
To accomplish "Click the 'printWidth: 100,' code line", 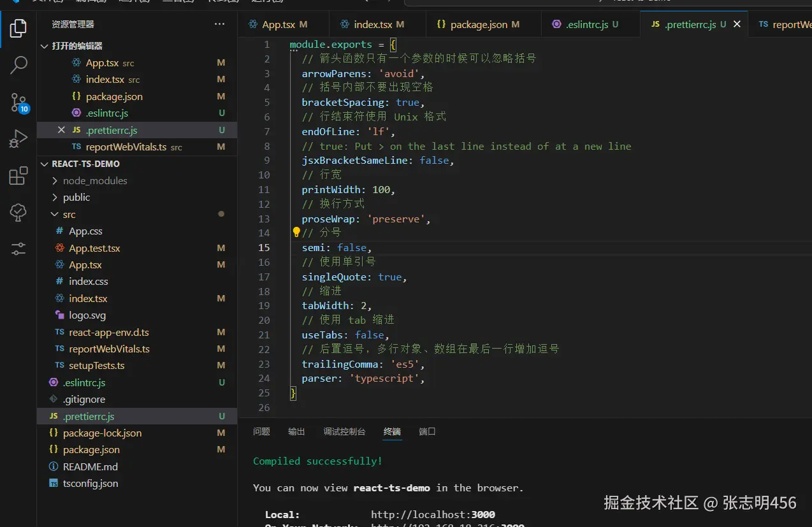I will click(x=349, y=190).
